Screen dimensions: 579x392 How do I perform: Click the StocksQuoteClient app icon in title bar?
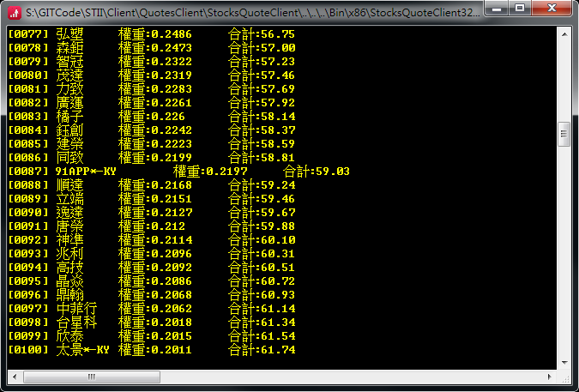[14, 13]
